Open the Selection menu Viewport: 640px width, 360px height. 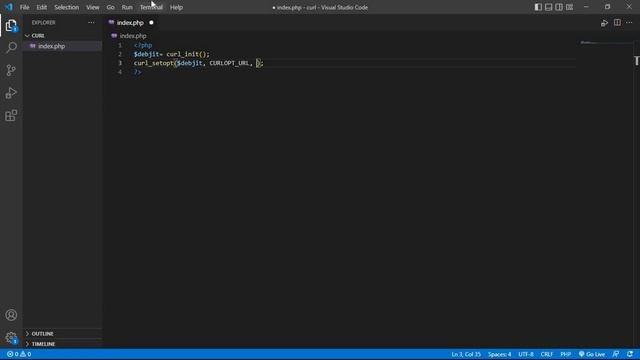click(x=67, y=7)
